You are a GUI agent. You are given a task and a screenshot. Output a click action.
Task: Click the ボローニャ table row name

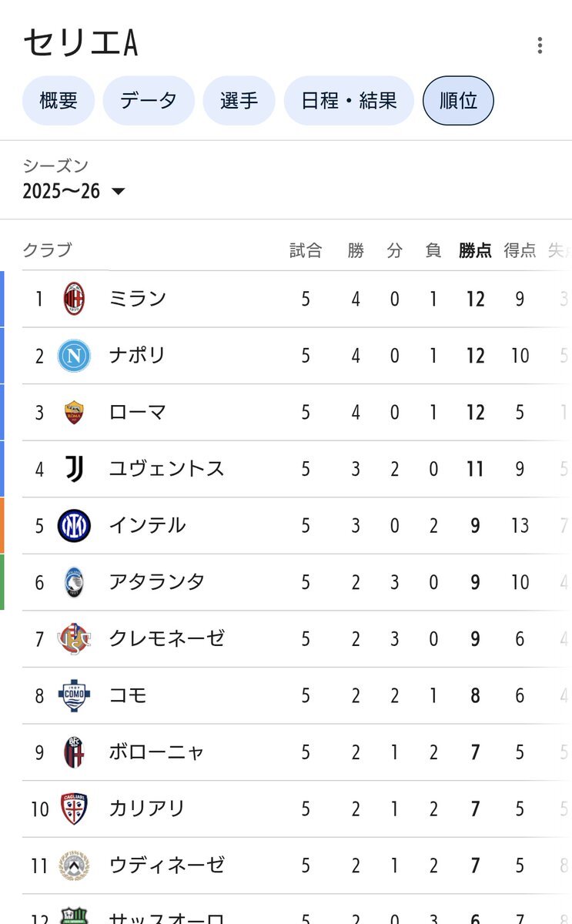pos(156,752)
